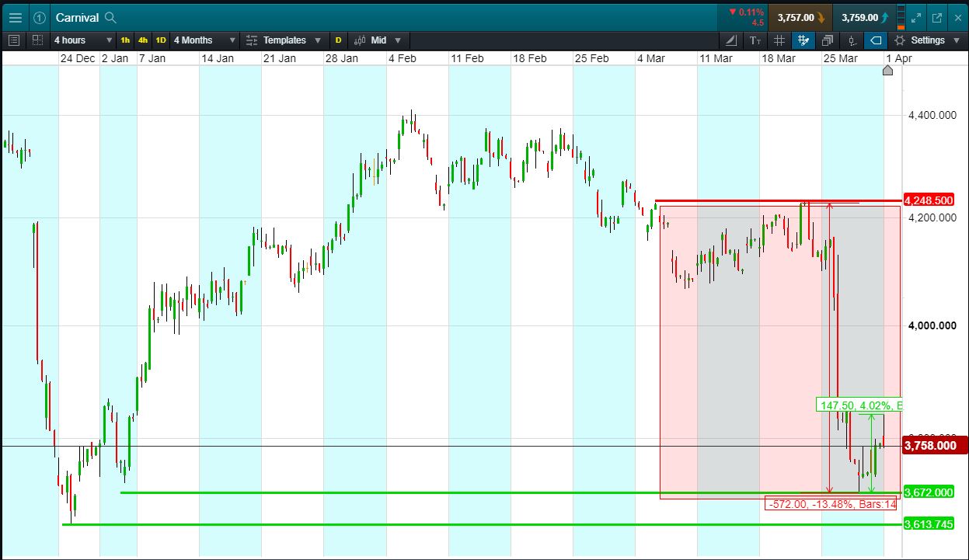
Task: Click the scroll-to-latest marker below 1 Apr
Action: point(888,71)
